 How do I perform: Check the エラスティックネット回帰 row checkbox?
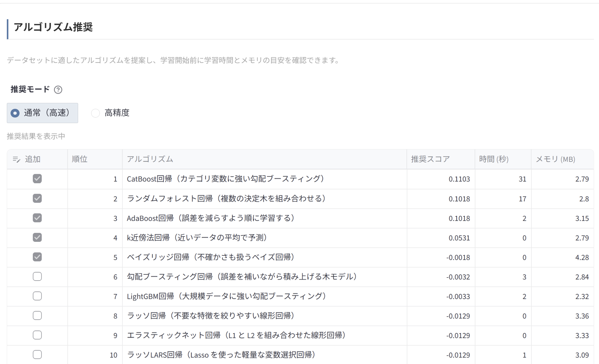[37, 335]
